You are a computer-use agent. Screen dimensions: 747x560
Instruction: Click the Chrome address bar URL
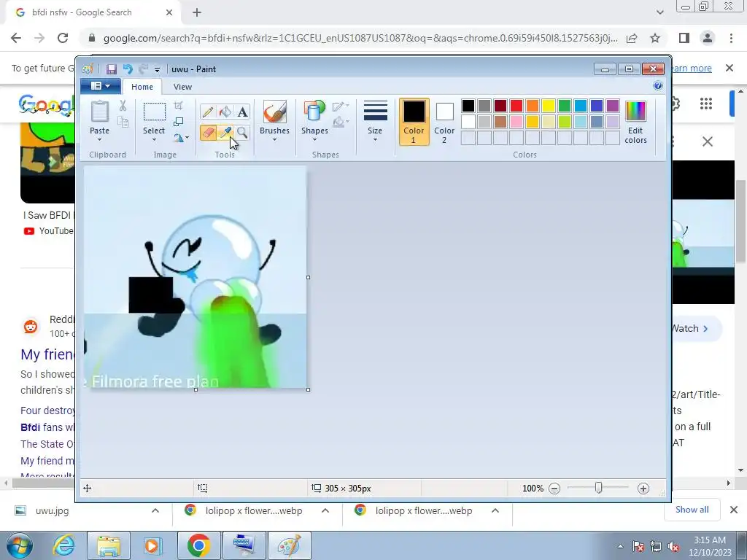[360, 38]
